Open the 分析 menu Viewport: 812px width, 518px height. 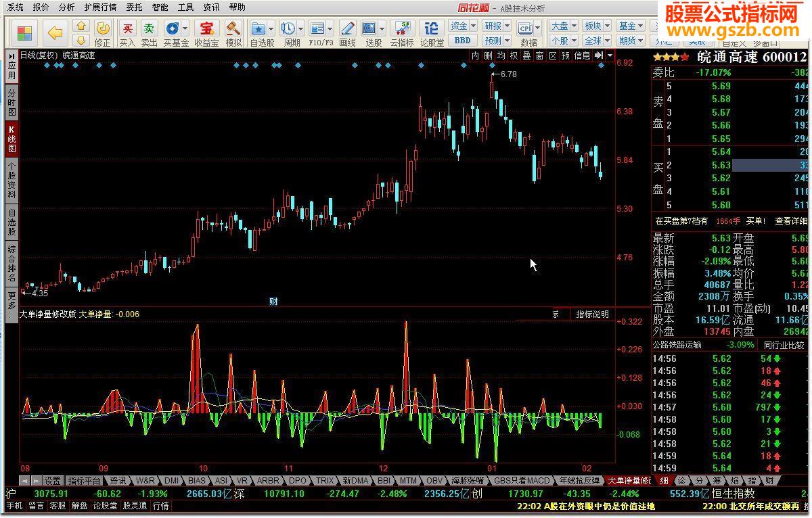click(x=66, y=7)
